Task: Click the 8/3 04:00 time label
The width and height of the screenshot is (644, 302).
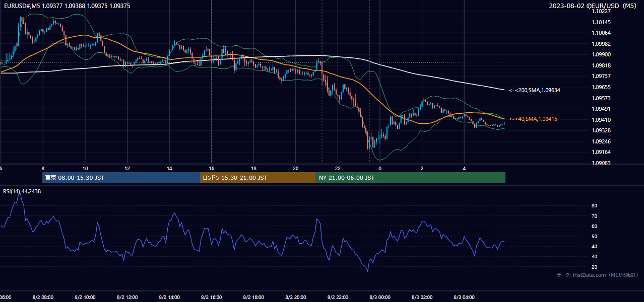Action: [465, 297]
